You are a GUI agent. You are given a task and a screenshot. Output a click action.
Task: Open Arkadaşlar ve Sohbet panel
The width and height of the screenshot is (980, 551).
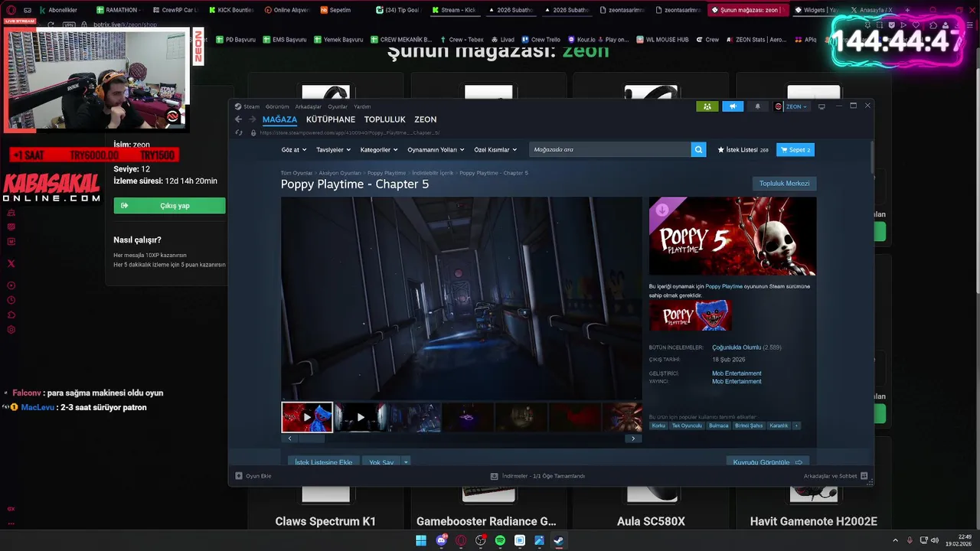click(835, 476)
